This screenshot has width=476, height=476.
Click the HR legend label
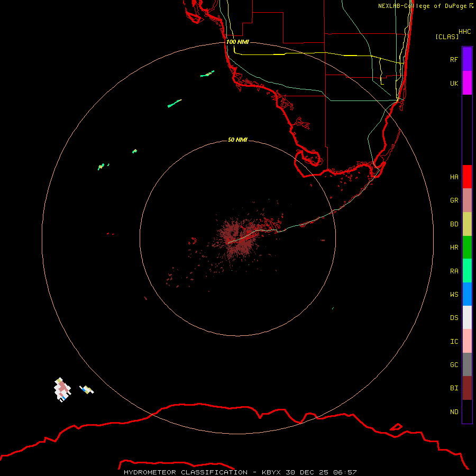[x=454, y=248]
